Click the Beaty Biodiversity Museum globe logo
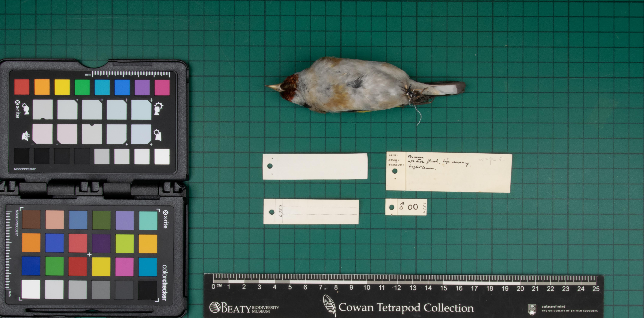 point(215,307)
